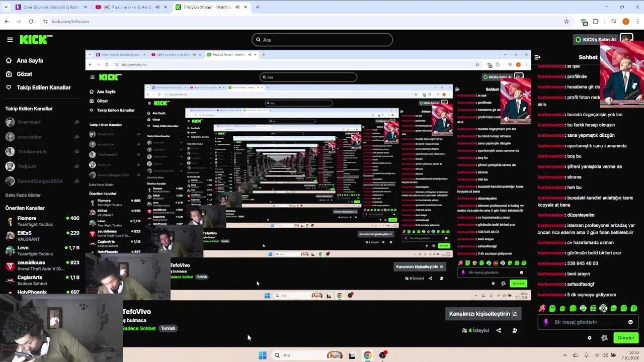The width and height of the screenshot is (644, 362).
Task: Bookmark this page with the star icon
Action: coord(567,22)
